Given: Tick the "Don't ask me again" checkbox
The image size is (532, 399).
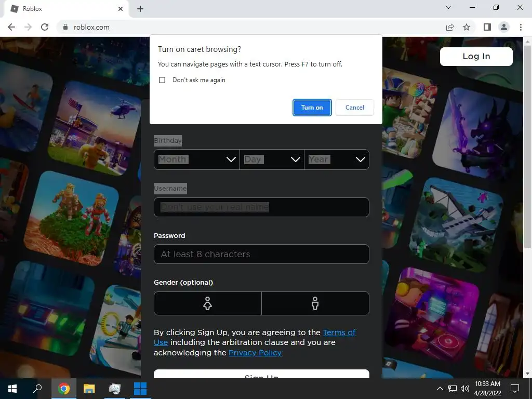Looking at the screenshot, I should (162, 80).
